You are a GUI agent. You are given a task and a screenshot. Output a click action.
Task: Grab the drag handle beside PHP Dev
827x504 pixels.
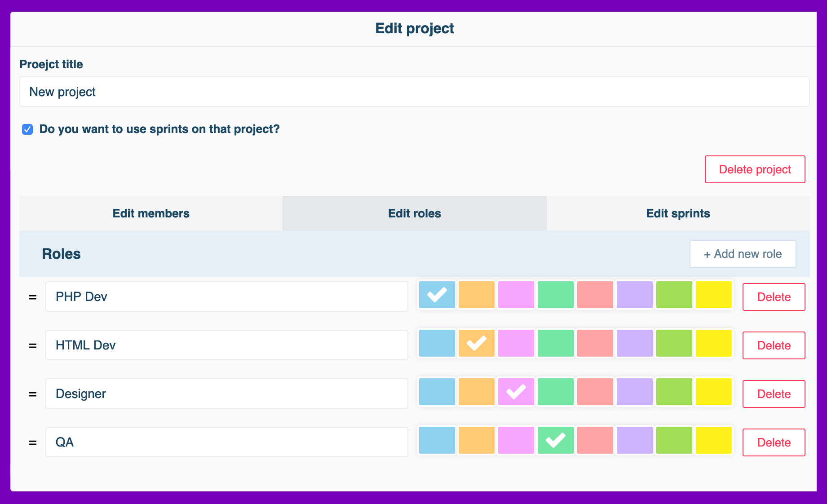pos(32,297)
